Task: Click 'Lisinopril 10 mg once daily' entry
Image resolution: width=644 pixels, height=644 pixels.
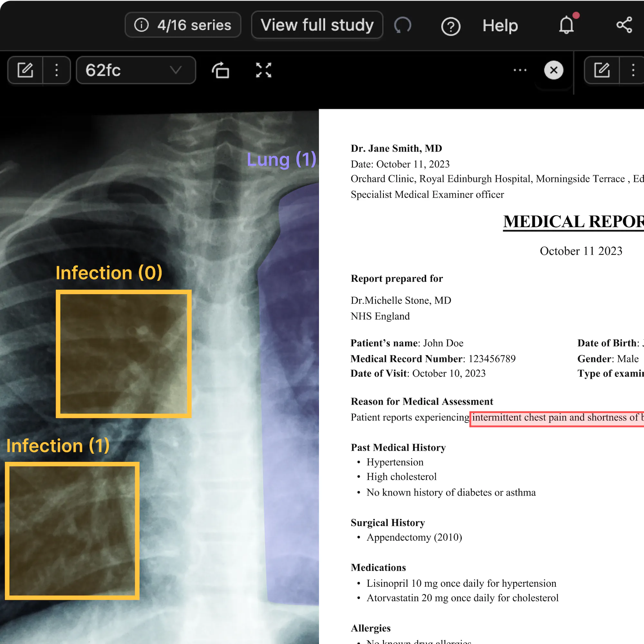Action: click(461, 583)
